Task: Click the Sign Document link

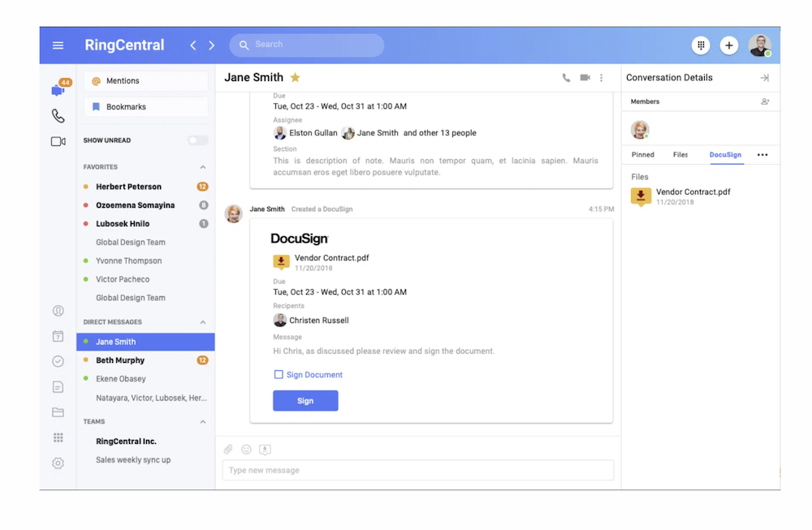Action: 314,375
